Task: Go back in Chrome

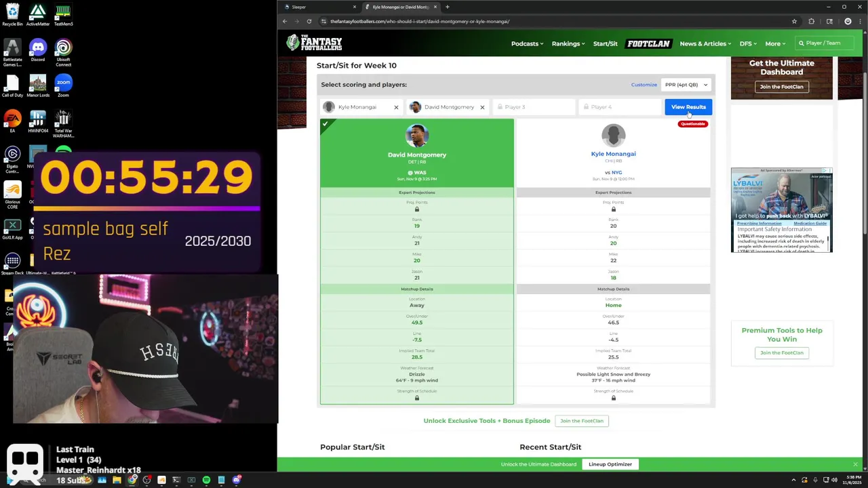Action: pos(285,21)
